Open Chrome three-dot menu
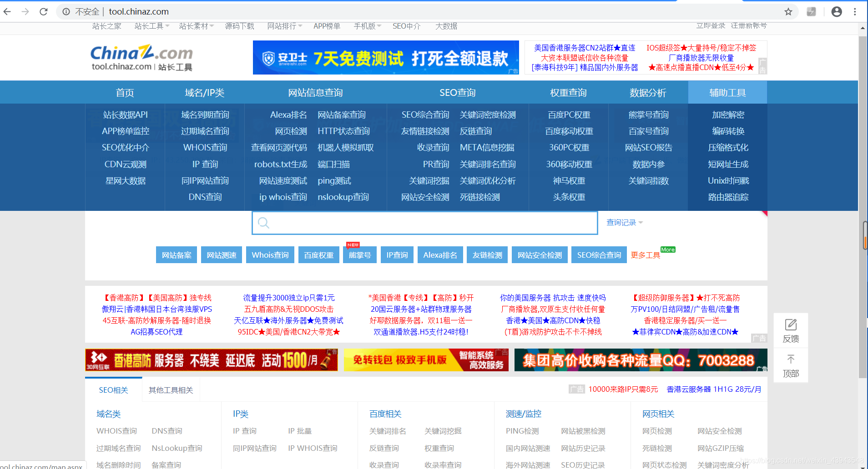 click(x=855, y=12)
